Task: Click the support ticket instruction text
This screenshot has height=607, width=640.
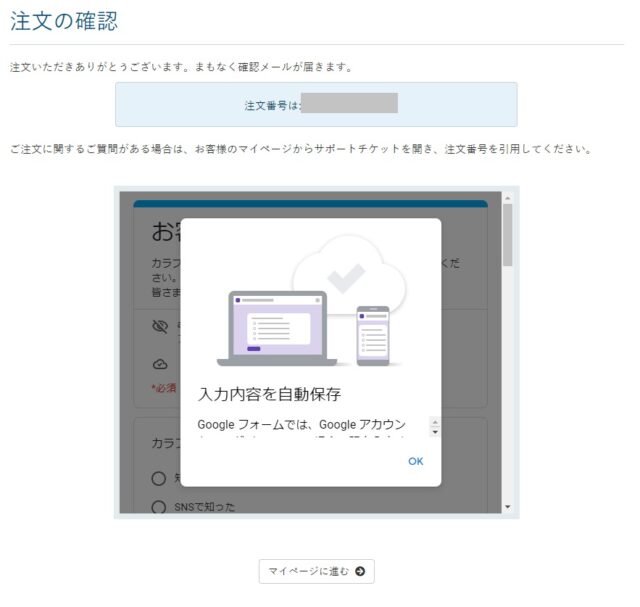Action: point(301,149)
